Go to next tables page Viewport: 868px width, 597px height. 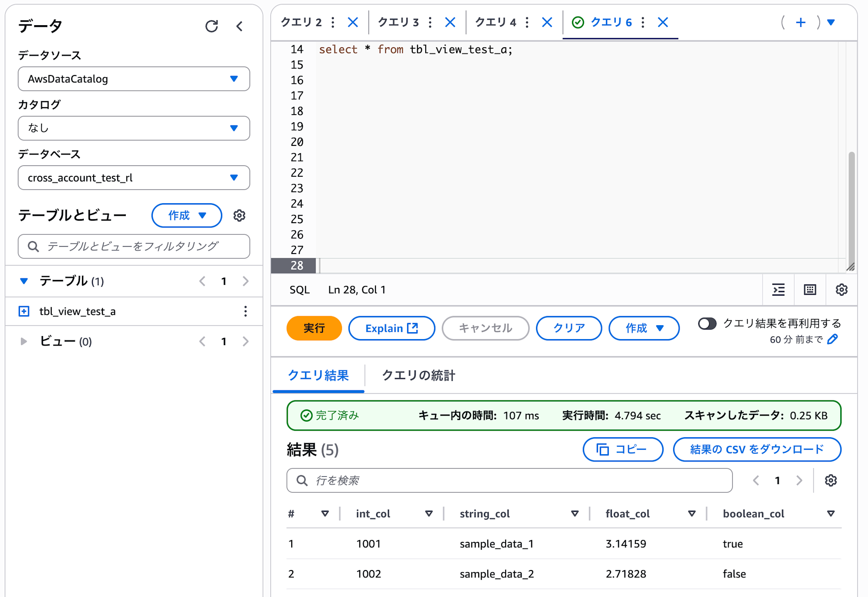click(x=246, y=281)
